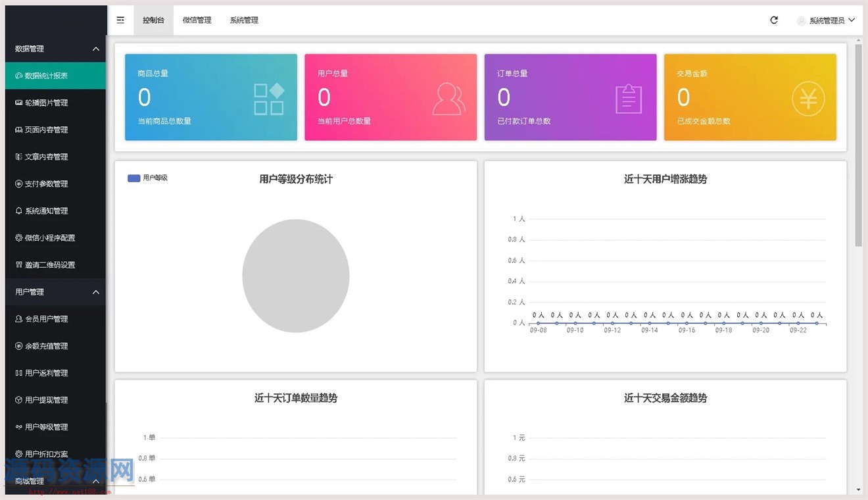Open the 系统管理员 user dropdown
The height and width of the screenshot is (500, 868).
coord(827,20)
